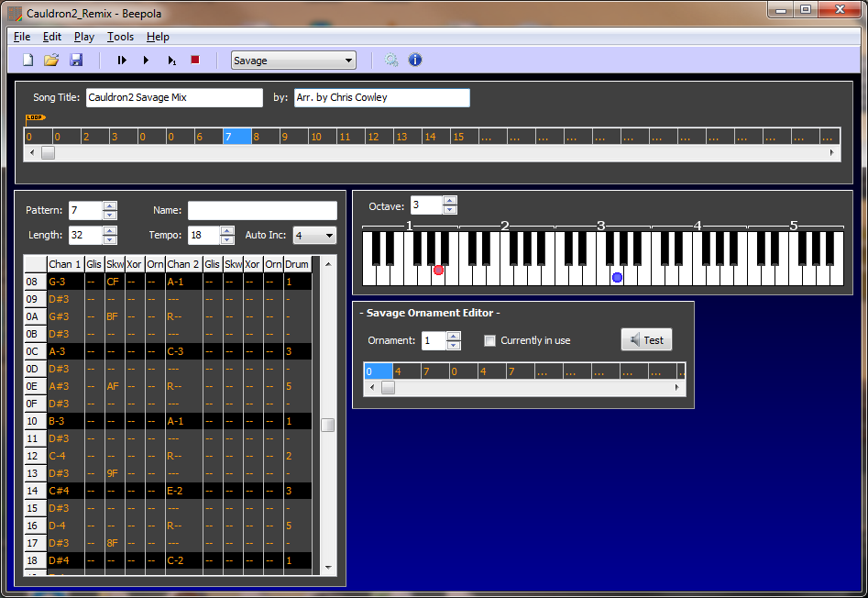The width and height of the screenshot is (868, 598).
Task: Open compile settings gear icon
Action: pos(391,61)
